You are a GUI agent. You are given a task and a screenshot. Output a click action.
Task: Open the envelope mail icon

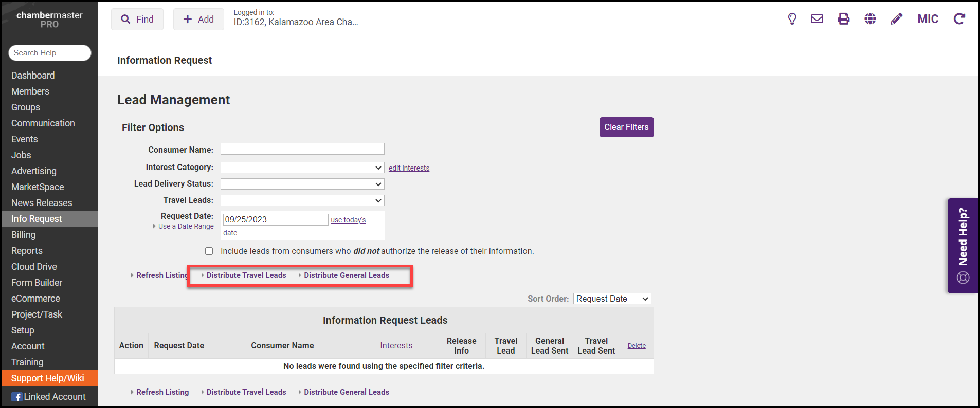point(817,19)
